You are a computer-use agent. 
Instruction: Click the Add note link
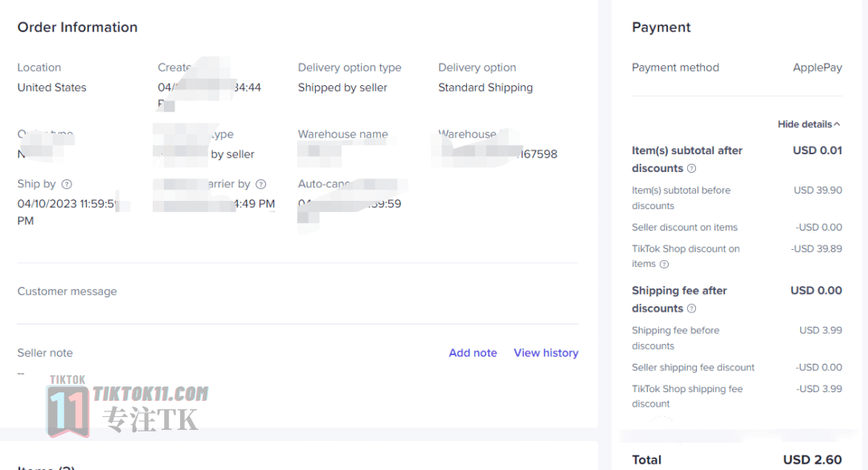pyautogui.click(x=473, y=353)
